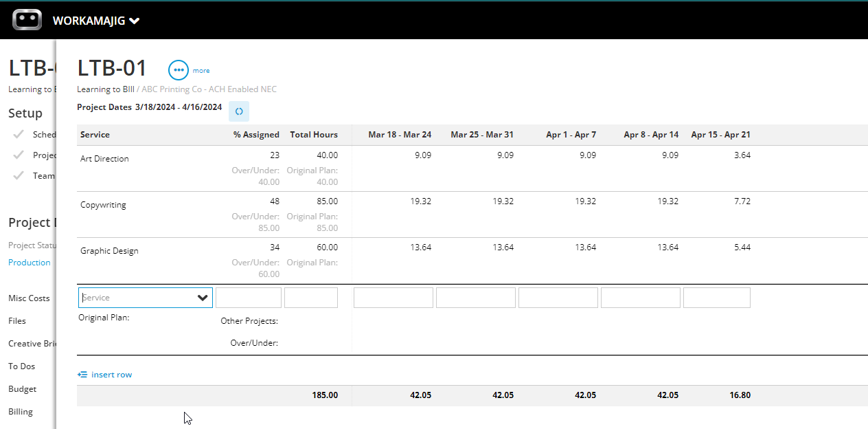The height and width of the screenshot is (429, 868).
Task: Open the Service combo box arrow
Action: (203, 298)
